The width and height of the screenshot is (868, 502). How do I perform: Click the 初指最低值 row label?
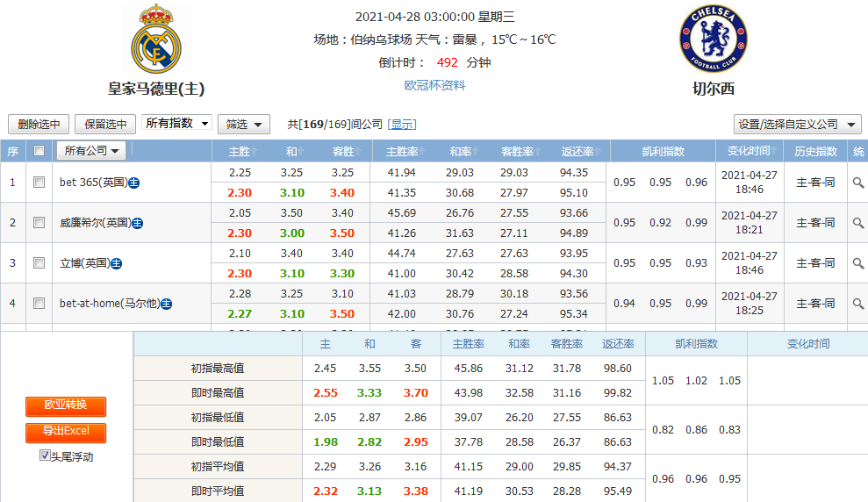[x=218, y=418]
